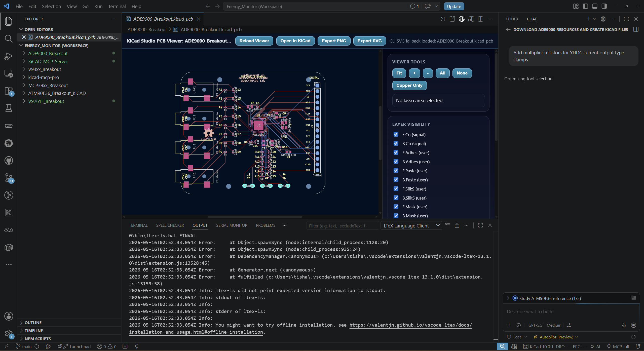Viewport: 644px width, 351px height.
Task: Split the editor to the right
Action: [x=480, y=19]
